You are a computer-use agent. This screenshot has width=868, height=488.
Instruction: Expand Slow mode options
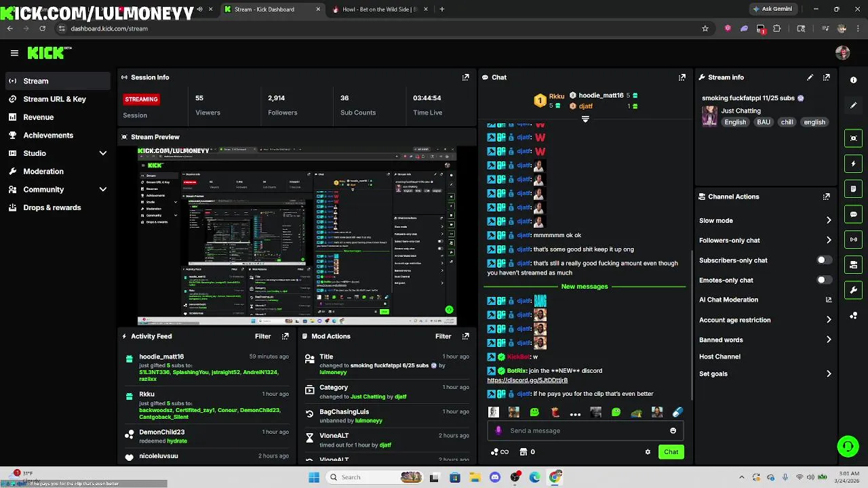tap(829, 220)
